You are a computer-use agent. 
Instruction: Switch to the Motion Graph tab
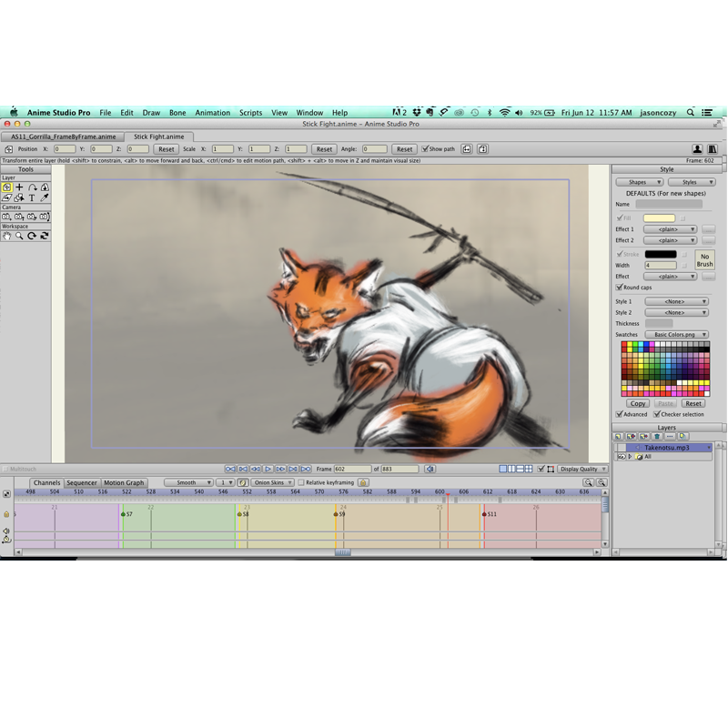tap(124, 483)
